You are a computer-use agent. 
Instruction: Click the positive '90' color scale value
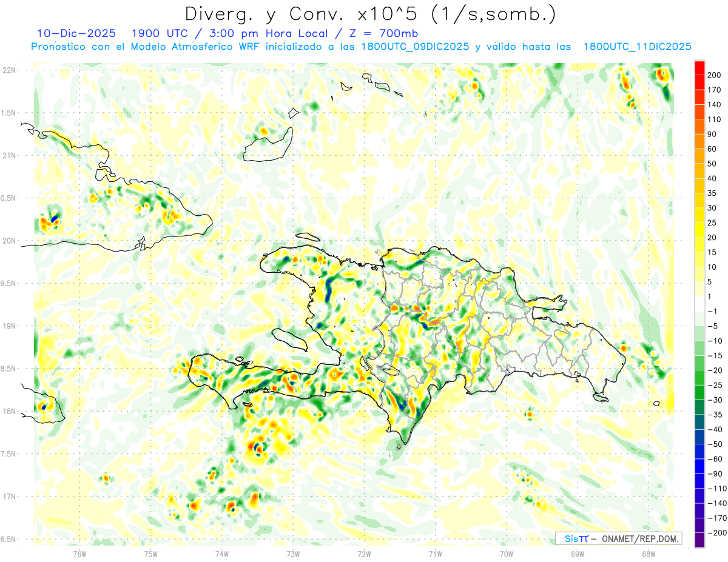[713, 134]
